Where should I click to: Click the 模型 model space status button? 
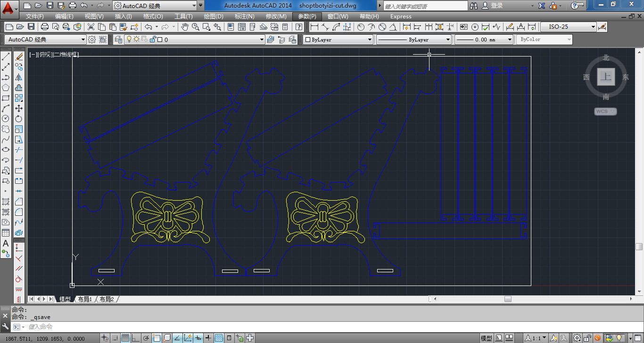(x=487, y=338)
